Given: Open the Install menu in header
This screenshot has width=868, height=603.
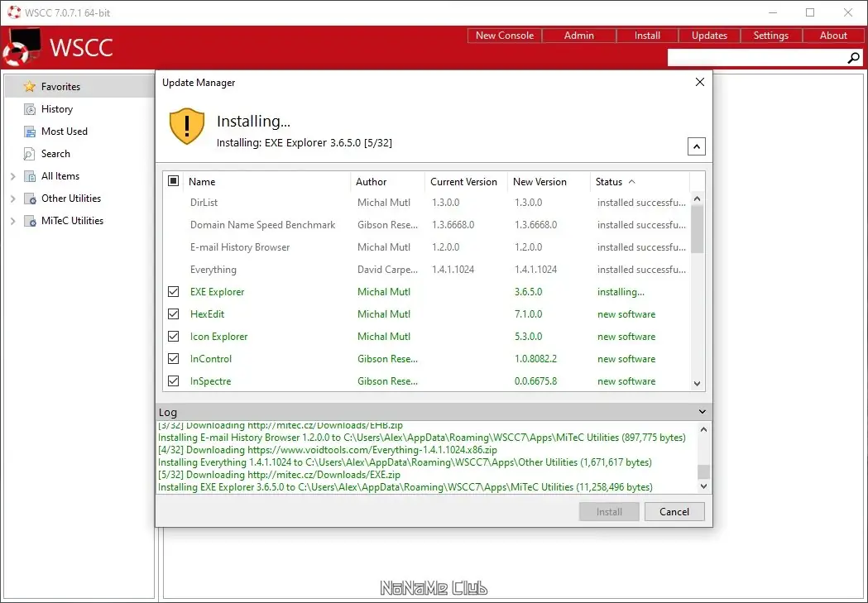Looking at the screenshot, I should pyautogui.click(x=647, y=36).
